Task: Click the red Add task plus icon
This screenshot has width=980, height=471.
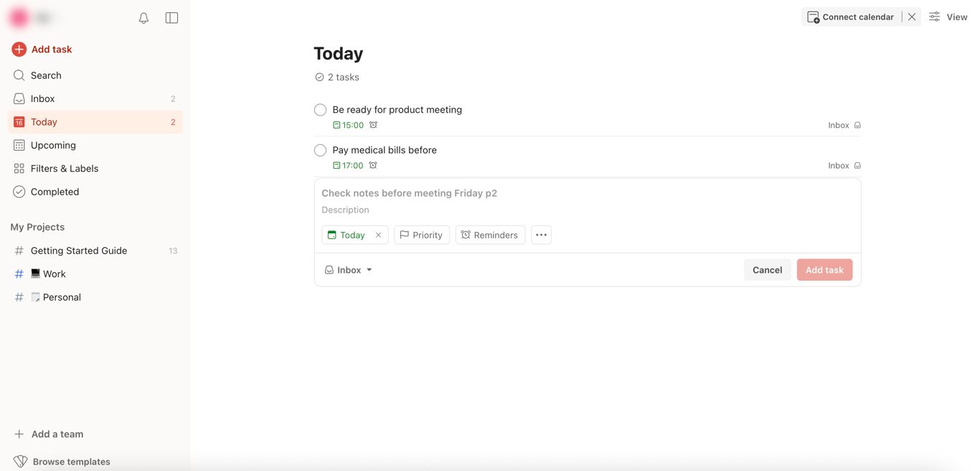Action: pyautogui.click(x=19, y=50)
